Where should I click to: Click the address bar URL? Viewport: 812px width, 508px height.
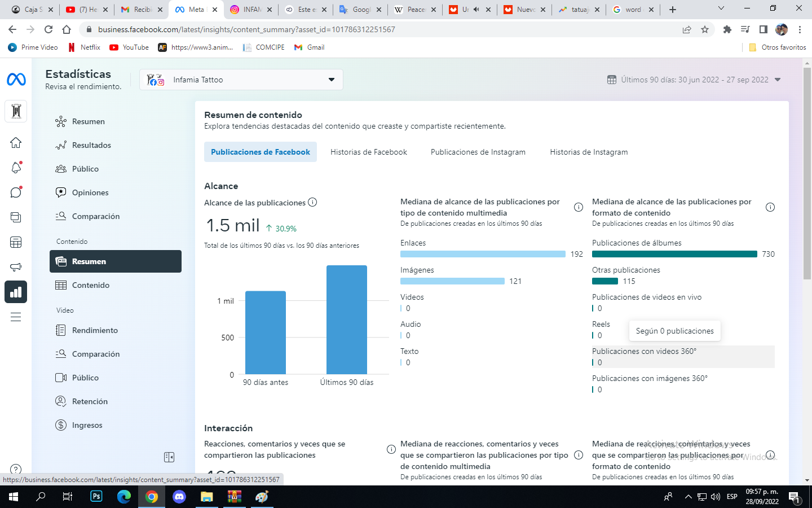click(246, 29)
